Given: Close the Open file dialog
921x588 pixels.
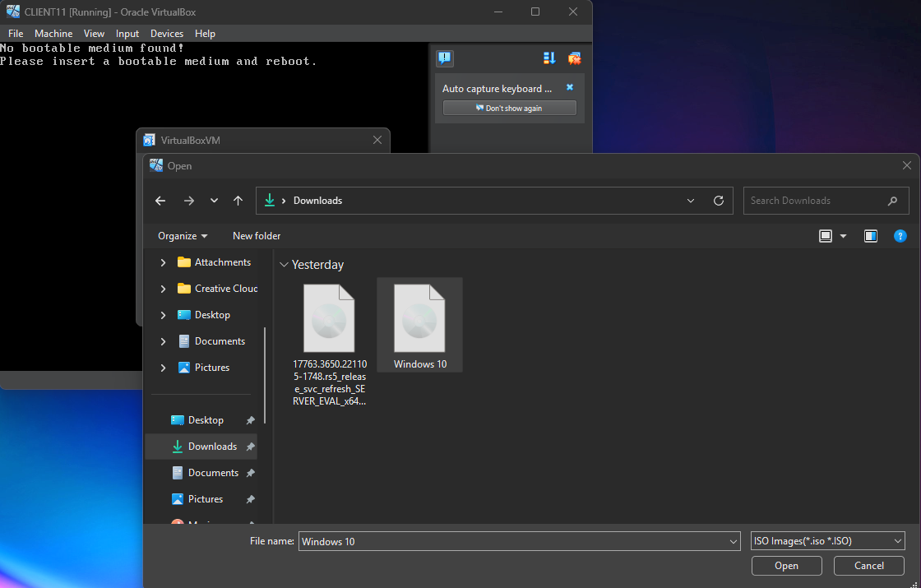Looking at the screenshot, I should coord(906,165).
